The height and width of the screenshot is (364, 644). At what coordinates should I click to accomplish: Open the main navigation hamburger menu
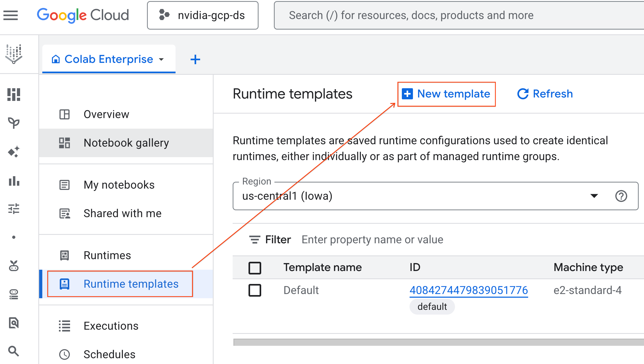(11, 15)
